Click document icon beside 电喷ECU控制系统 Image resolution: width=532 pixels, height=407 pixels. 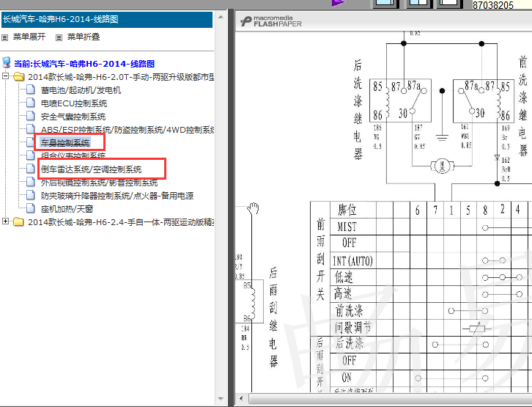31,103
